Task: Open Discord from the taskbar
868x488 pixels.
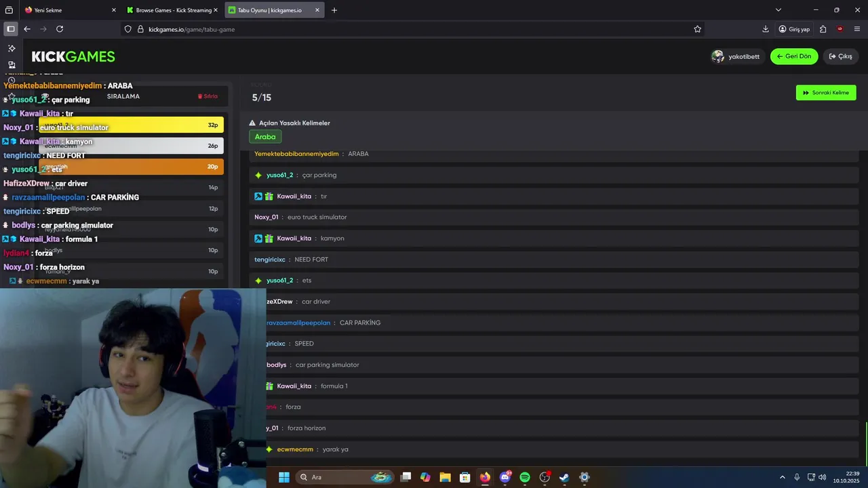Action: click(x=505, y=477)
